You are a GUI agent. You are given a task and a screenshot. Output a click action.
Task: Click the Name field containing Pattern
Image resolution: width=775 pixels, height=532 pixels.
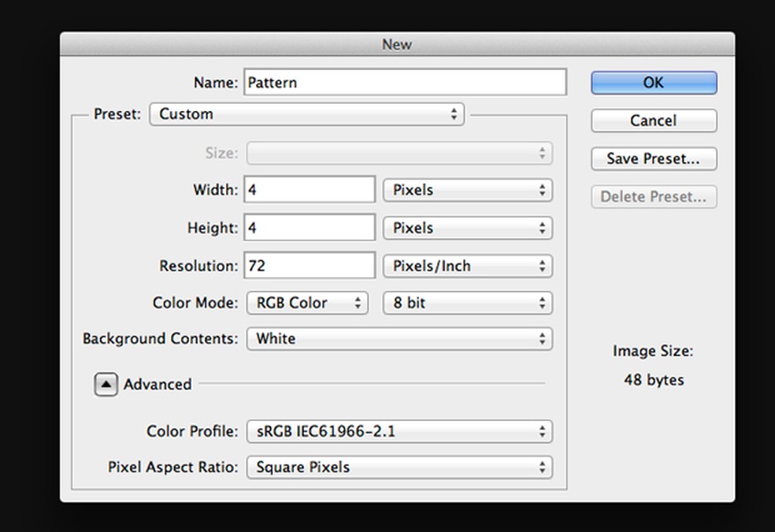coord(405,83)
